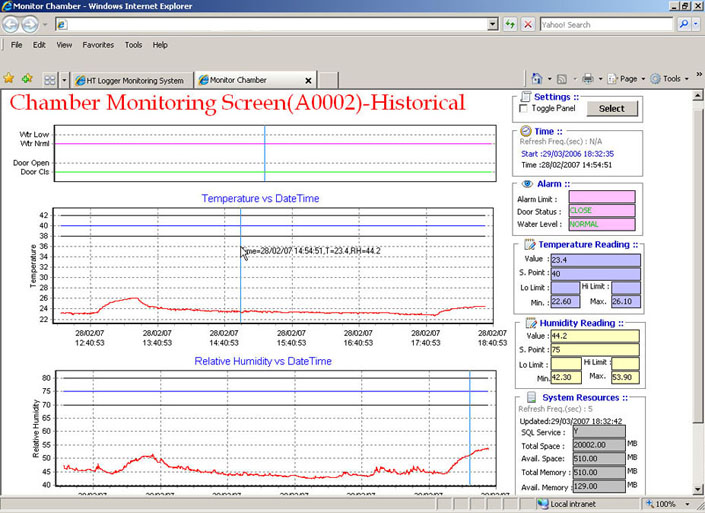Click the Yahoo! Search input box
Image resolution: width=705 pixels, height=513 pixels.
pyautogui.click(x=606, y=24)
